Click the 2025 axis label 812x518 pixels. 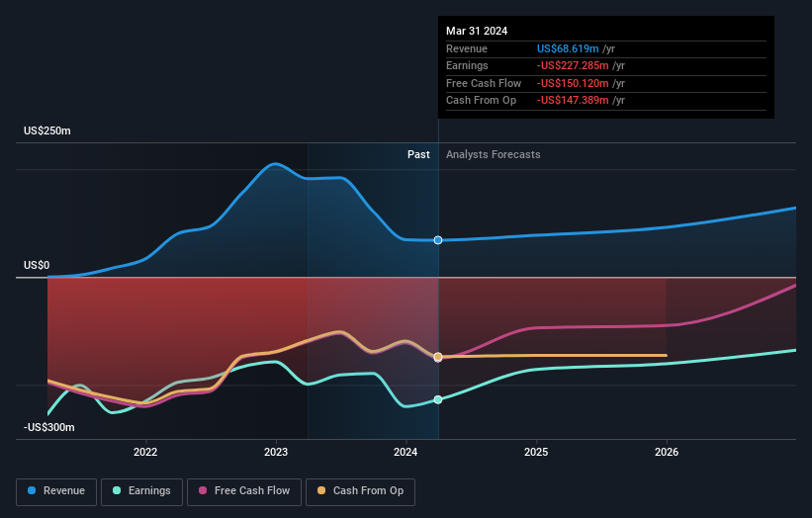[x=536, y=452]
